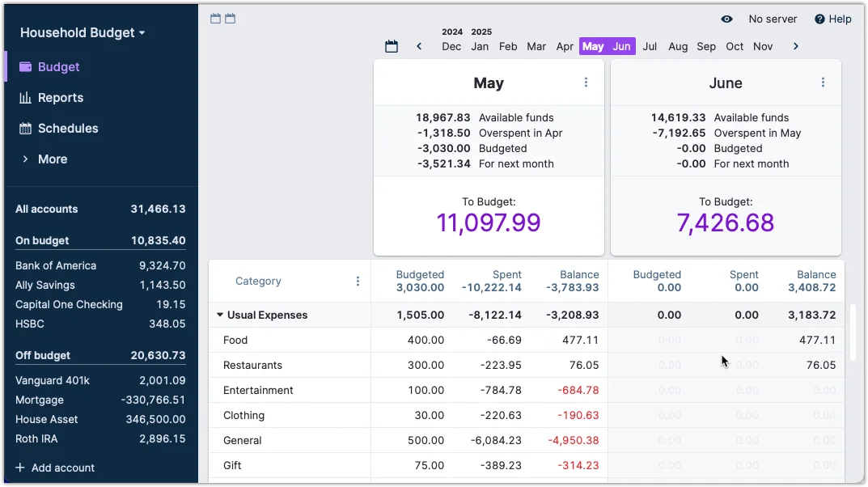Open the May budget three-dot menu
The image size is (868, 487).
point(586,83)
